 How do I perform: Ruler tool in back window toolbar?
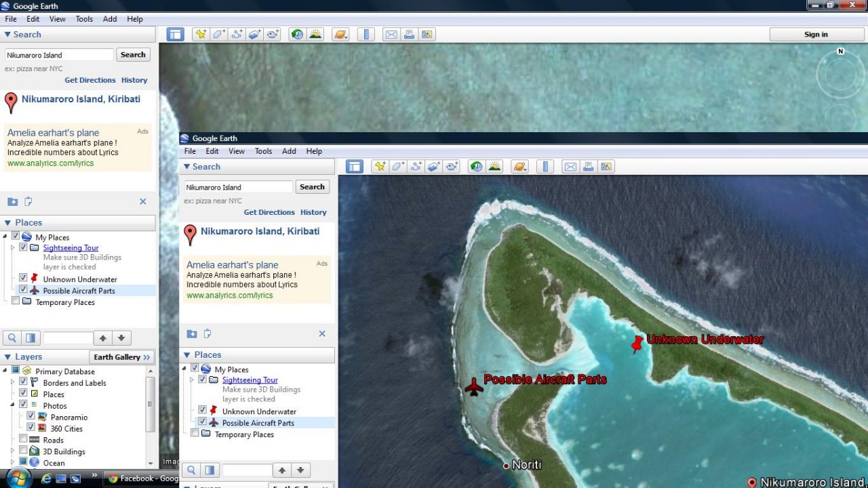click(366, 35)
